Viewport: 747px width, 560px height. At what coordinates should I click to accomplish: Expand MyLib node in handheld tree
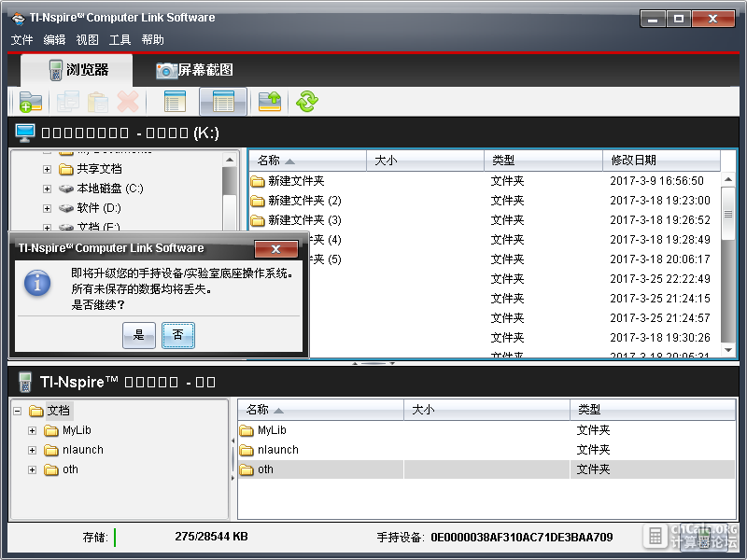coord(32,430)
